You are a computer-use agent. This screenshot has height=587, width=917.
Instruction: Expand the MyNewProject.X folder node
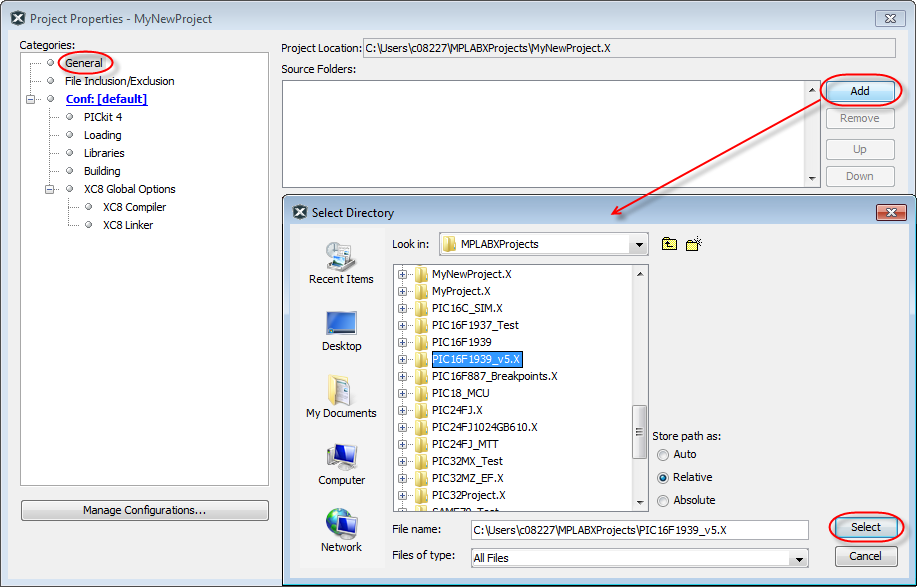pyautogui.click(x=403, y=274)
